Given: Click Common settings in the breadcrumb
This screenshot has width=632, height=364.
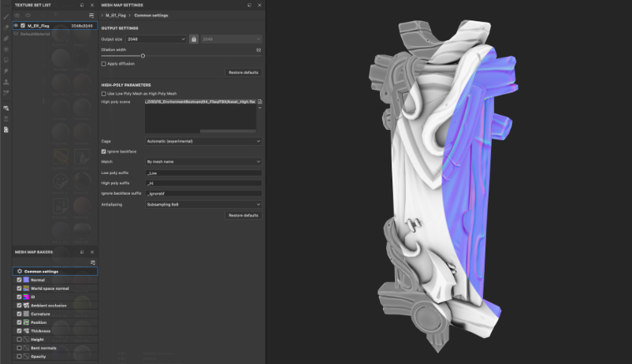Looking at the screenshot, I should click(151, 15).
